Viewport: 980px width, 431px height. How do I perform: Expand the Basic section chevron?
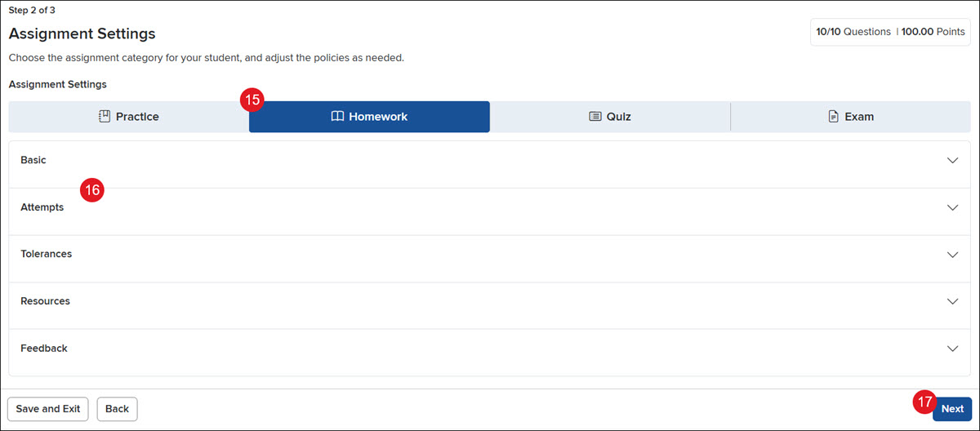coord(952,161)
